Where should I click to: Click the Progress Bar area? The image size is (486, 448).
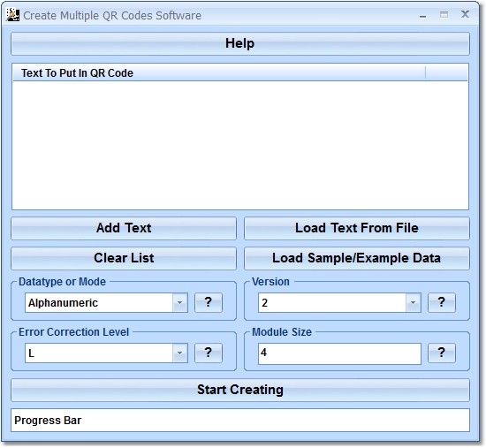pos(240,421)
